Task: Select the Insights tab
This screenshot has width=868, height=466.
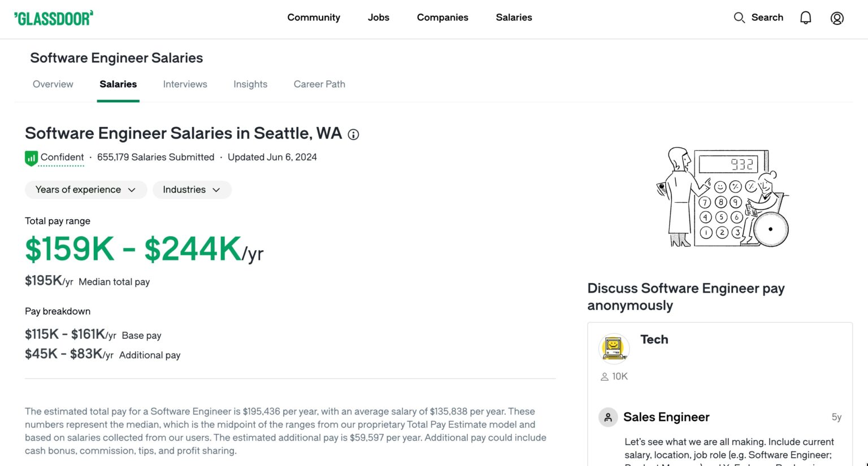Action: [x=250, y=84]
